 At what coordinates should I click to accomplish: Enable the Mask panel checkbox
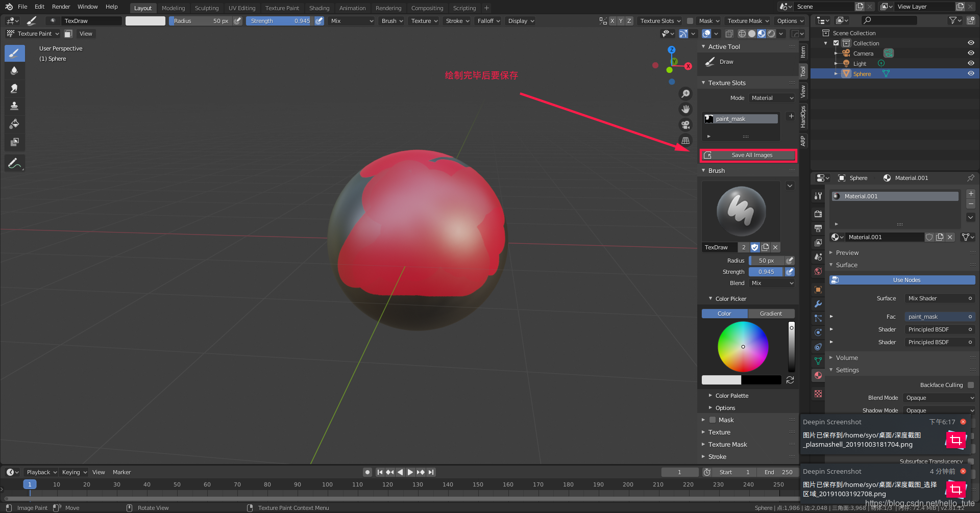coord(713,420)
